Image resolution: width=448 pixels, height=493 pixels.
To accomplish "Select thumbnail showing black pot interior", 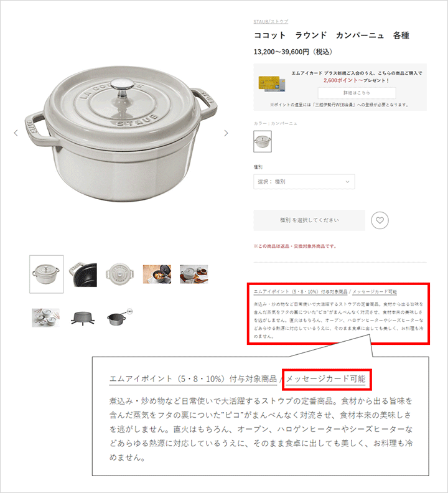I will pyautogui.click(x=83, y=275).
